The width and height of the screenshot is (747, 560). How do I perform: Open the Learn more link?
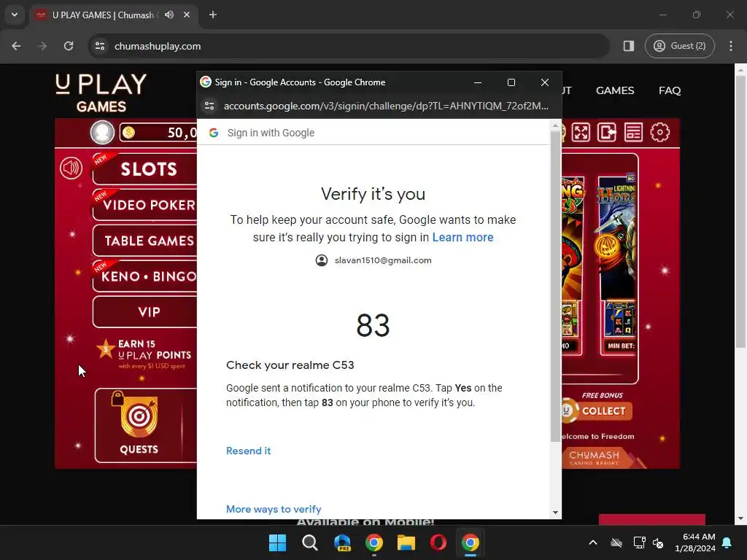point(462,237)
